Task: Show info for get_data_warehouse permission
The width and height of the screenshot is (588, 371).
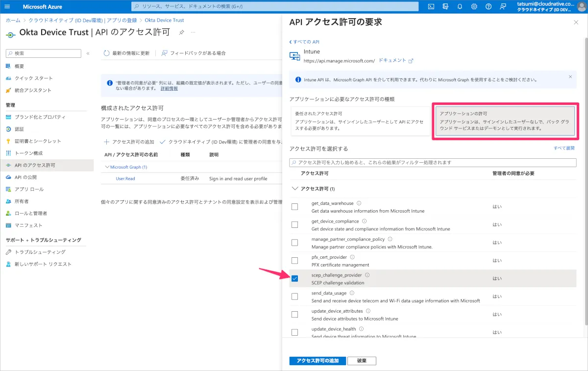Action: coord(359,203)
